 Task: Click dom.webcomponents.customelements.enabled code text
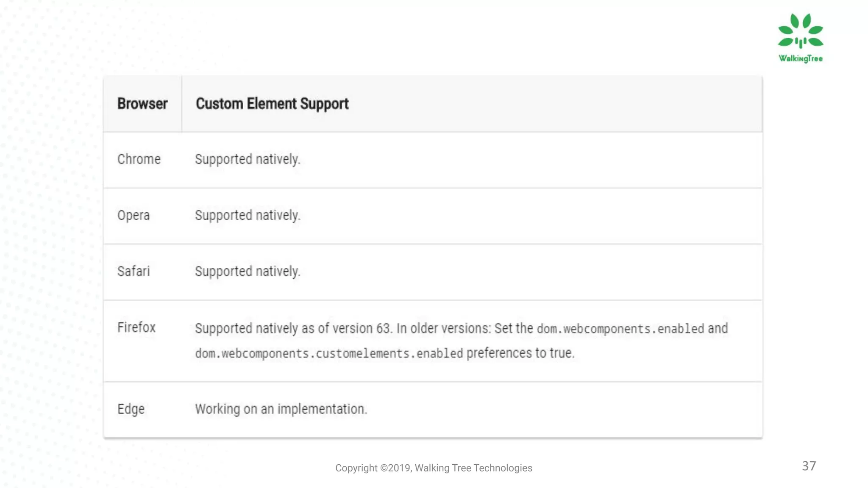329,353
